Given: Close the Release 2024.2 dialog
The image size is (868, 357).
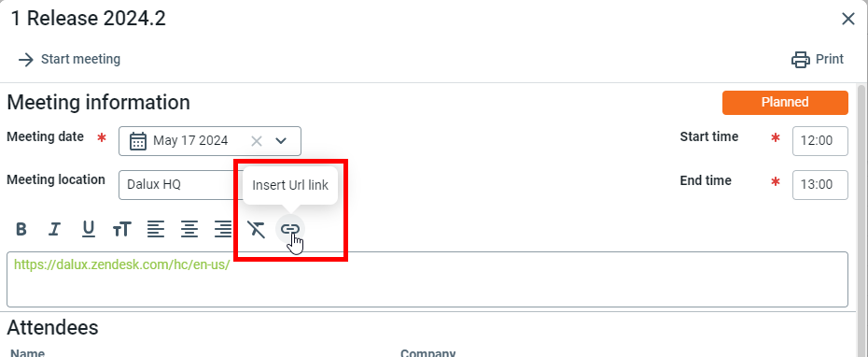Looking at the screenshot, I should (x=848, y=20).
